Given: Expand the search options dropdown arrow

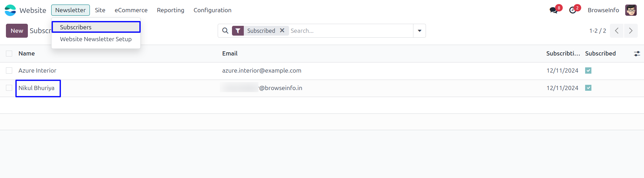Looking at the screenshot, I should (419, 31).
